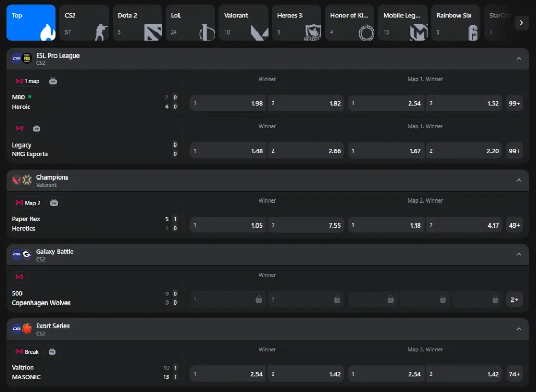
Task: Click the live broadcast icon for 500 vs Copenhagen Wolves
Action: coord(19,277)
